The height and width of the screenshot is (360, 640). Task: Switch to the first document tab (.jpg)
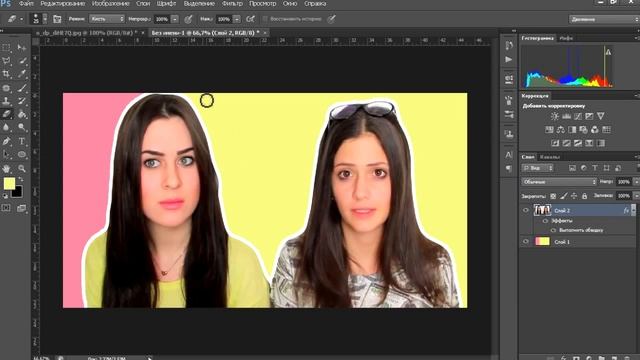[x=87, y=33]
